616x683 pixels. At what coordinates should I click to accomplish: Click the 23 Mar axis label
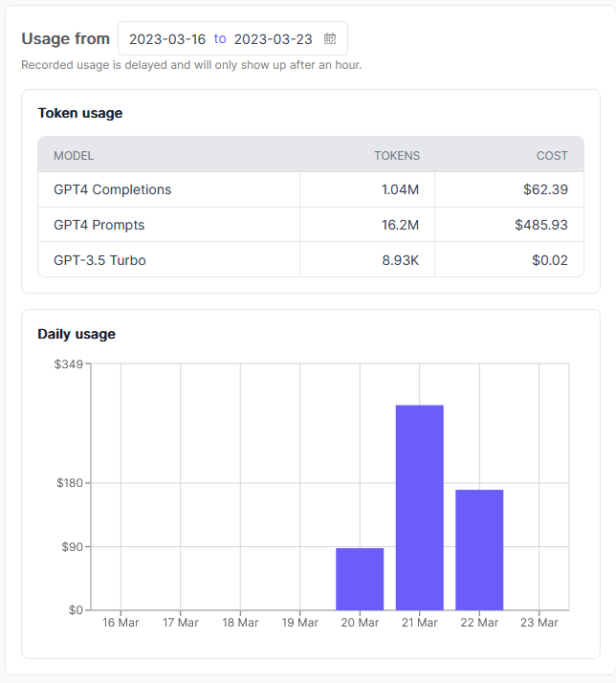(x=539, y=623)
